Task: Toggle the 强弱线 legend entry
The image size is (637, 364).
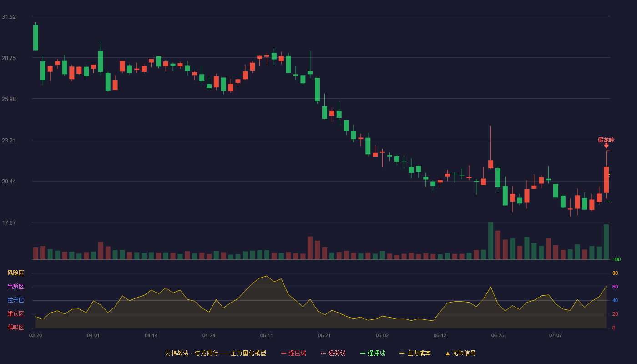Action: [333, 353]
